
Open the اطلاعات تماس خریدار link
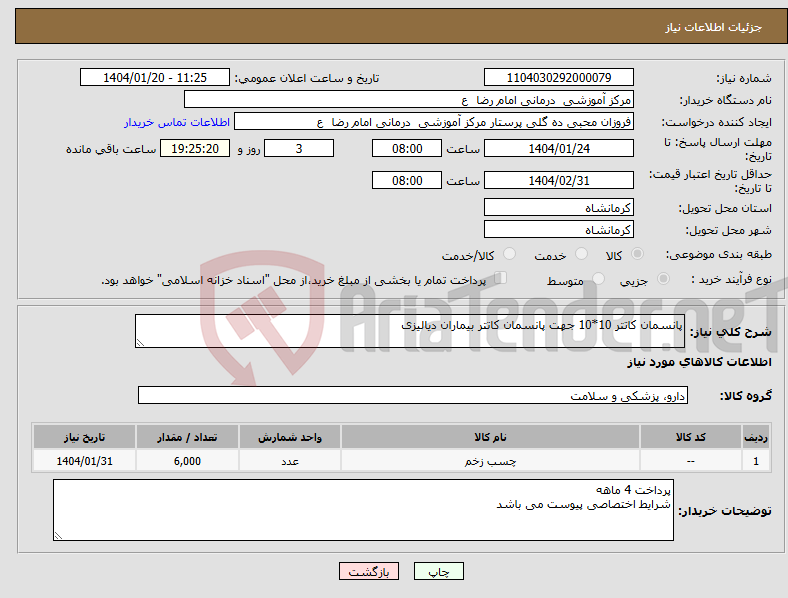(177, 122)
